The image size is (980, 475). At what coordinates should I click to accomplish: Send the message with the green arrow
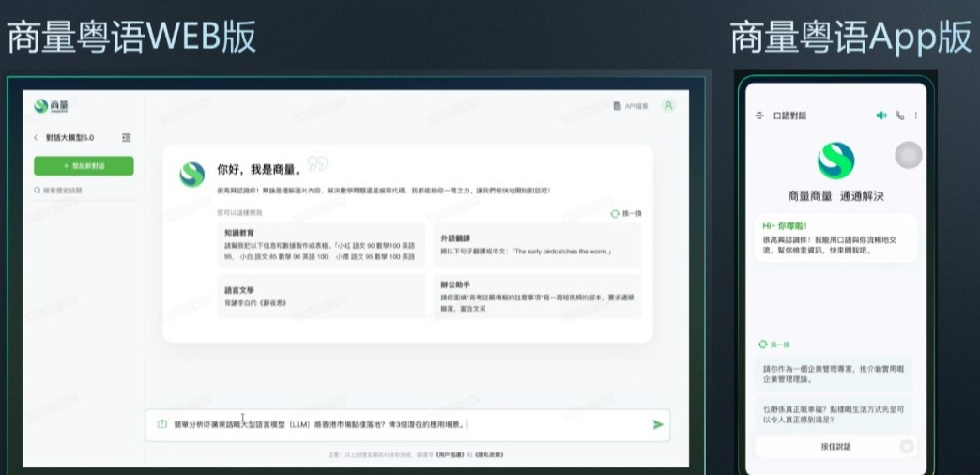pyautogui.click(x=657, y=425)
